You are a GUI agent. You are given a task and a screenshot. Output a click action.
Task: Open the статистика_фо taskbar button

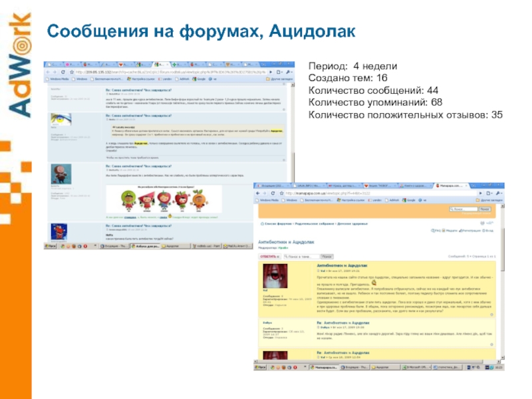point(447,368)
